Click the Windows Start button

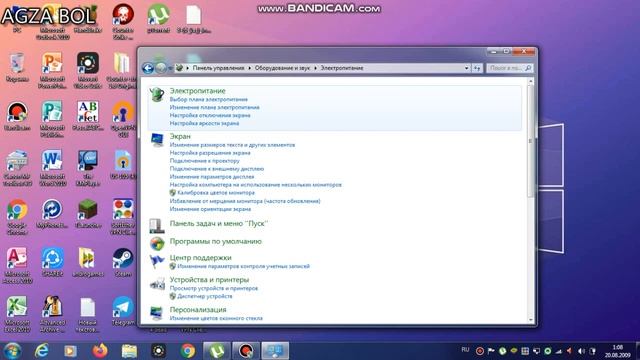[12, 351]
